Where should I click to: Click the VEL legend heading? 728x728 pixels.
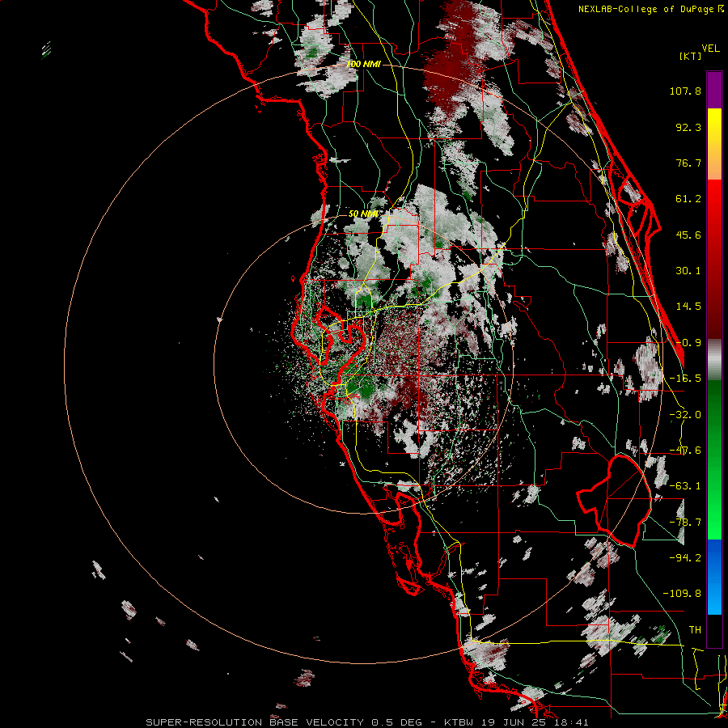pos(710,49)
